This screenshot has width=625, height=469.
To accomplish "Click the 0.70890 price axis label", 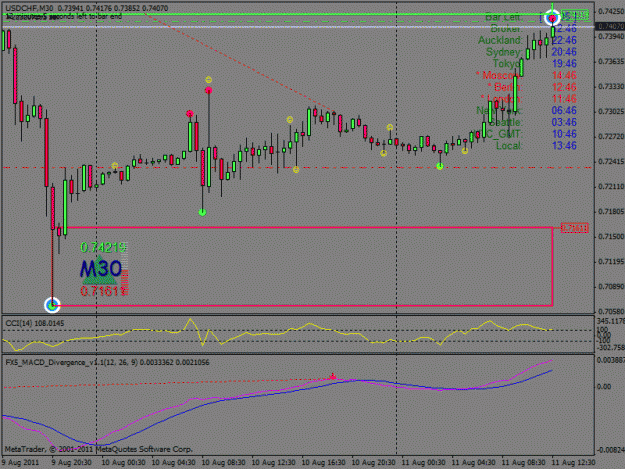I will (611, 287).
